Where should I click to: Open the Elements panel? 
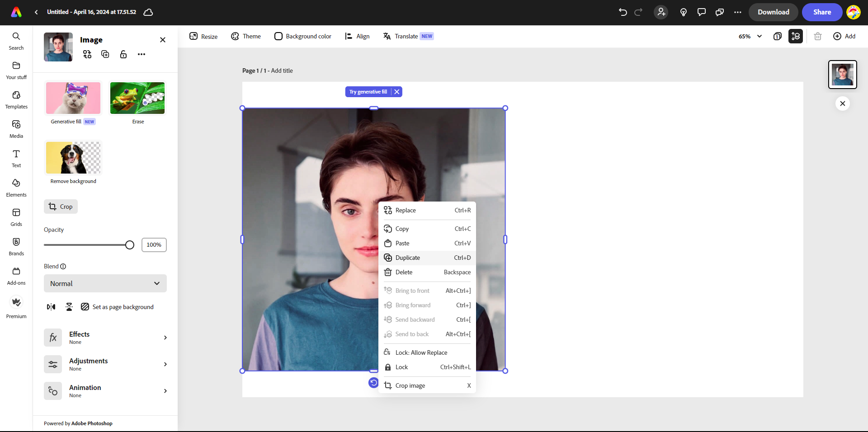[16, 187]
